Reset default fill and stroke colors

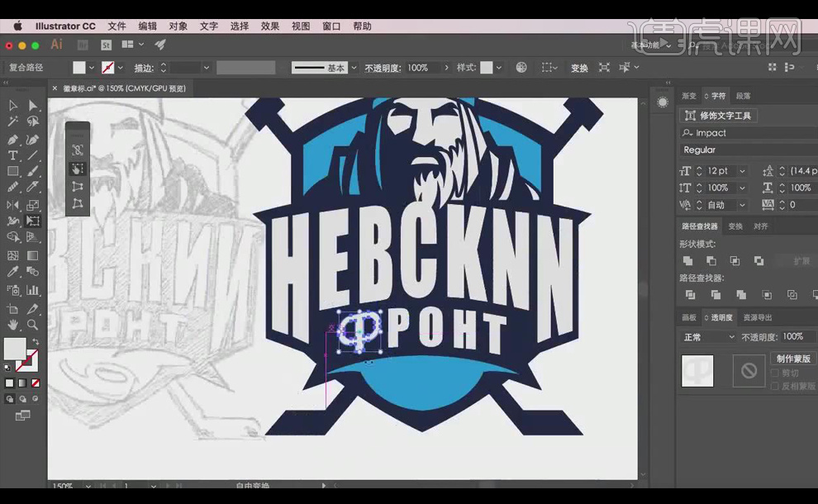[7, 368]
